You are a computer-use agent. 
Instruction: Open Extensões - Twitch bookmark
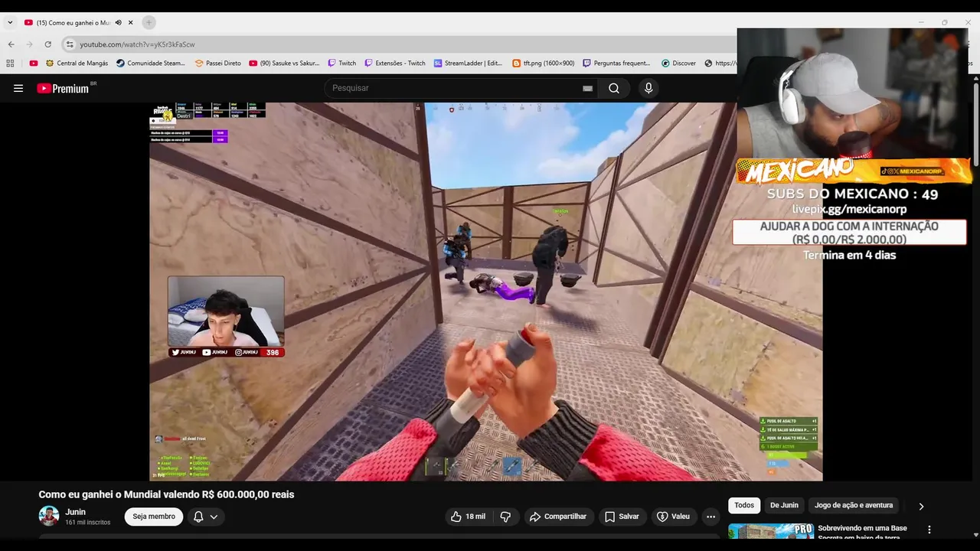click(x=394, y=64)
